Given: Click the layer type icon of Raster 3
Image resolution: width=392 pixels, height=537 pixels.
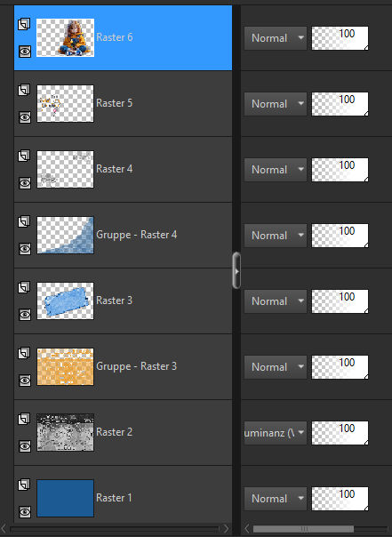Looking at the screenshot, I should point(24,287).
